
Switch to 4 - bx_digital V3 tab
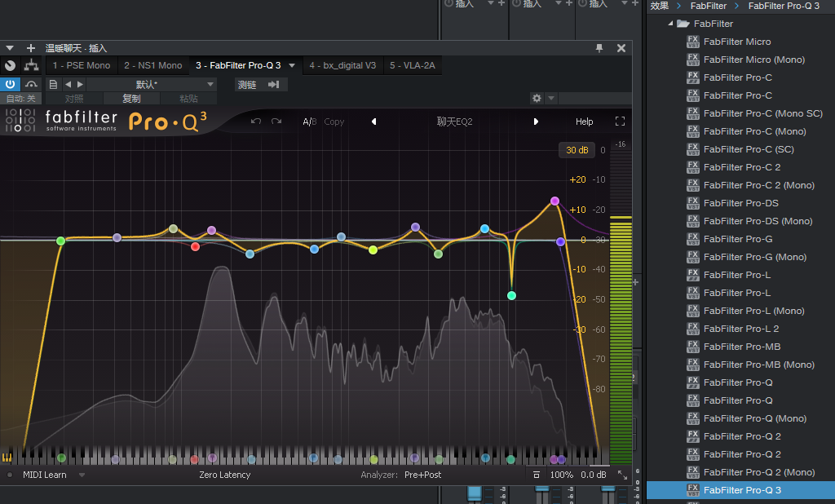342,65
